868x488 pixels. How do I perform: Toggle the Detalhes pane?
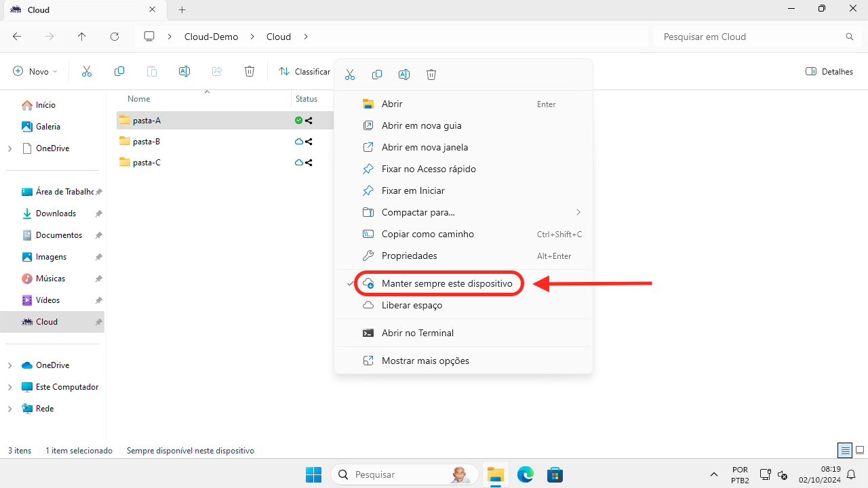[829, 71]
